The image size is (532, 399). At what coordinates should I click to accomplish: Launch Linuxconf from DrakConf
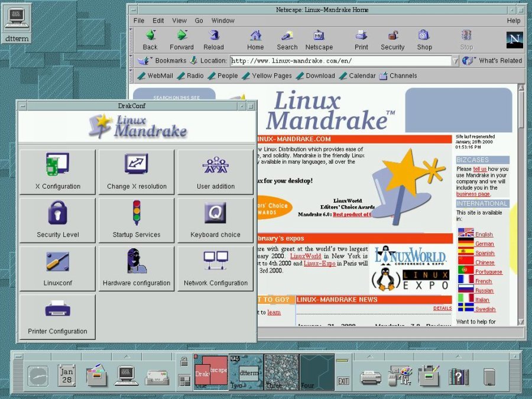[x=58, y=269]
